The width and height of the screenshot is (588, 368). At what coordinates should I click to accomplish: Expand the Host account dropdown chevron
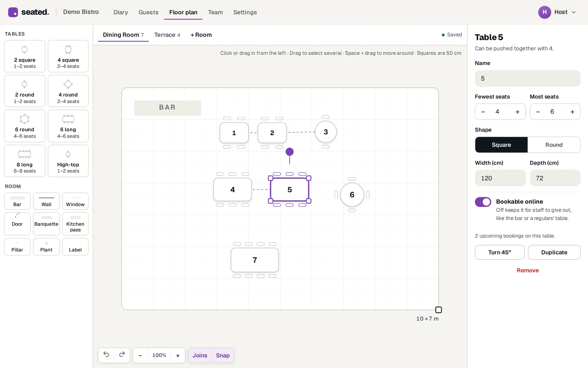coord(574,12)
